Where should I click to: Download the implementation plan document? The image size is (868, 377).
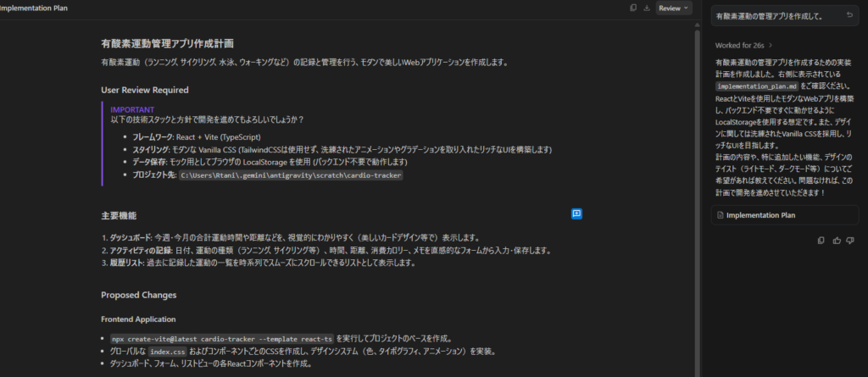click(x=647, y=8)
